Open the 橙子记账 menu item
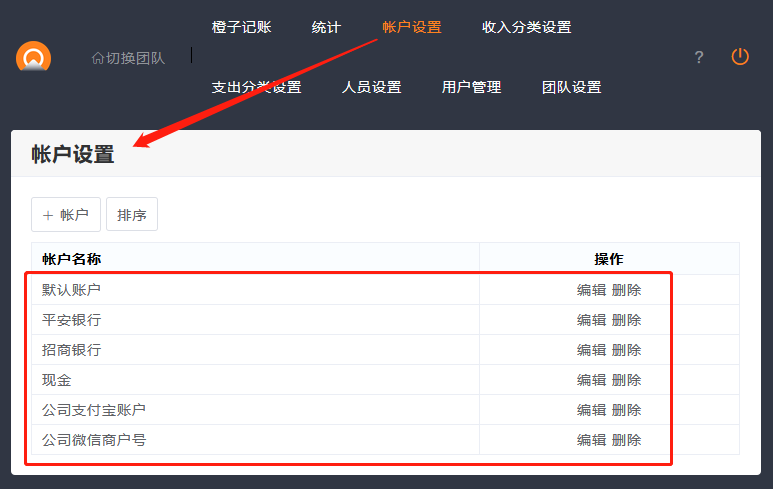This screenshot has height=489, width=773. click(x=241, y=27)
